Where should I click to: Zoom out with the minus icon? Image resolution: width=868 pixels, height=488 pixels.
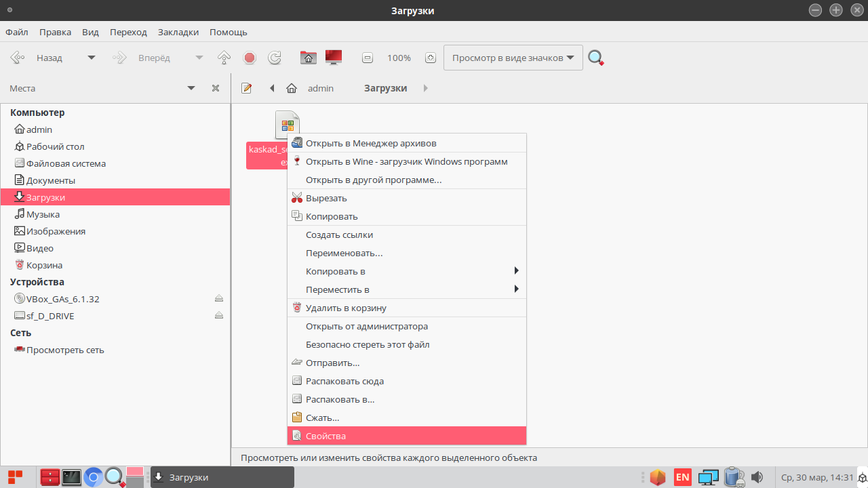[x=368, y=58]
